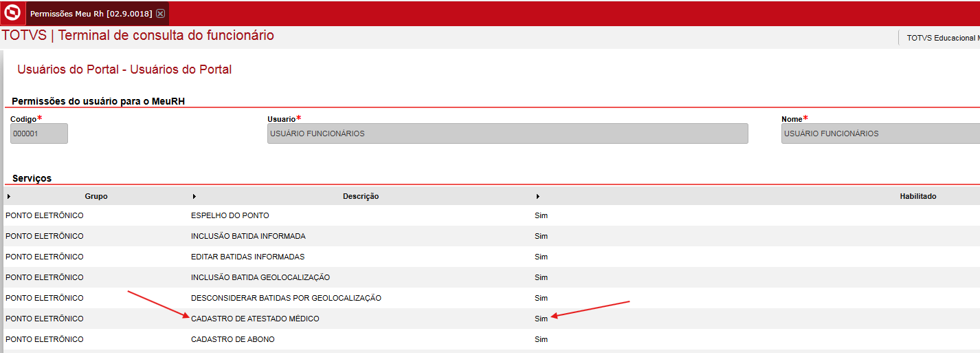This screenshot has height=353, width=980.
Task: Open the Descrição column header
Action: 361,196
